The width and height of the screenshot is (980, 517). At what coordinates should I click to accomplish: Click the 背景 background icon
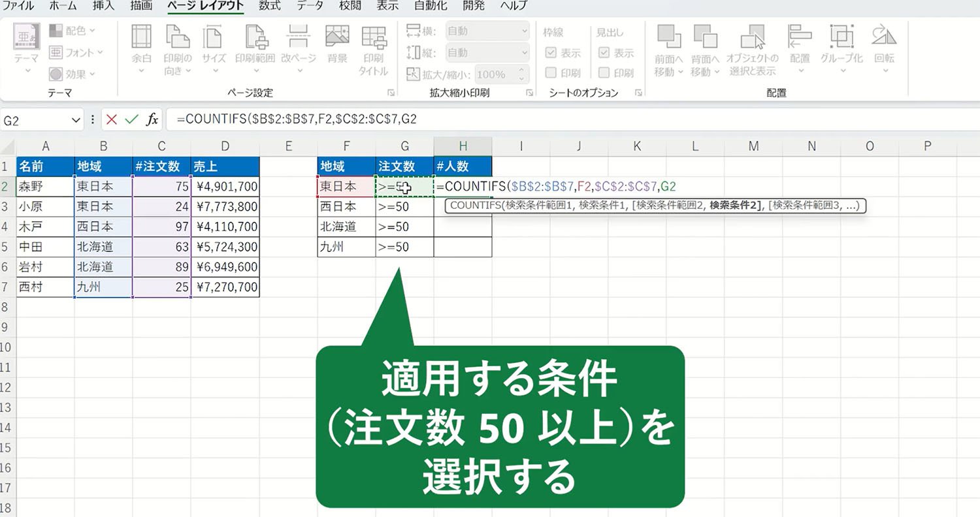pos(337,37)
